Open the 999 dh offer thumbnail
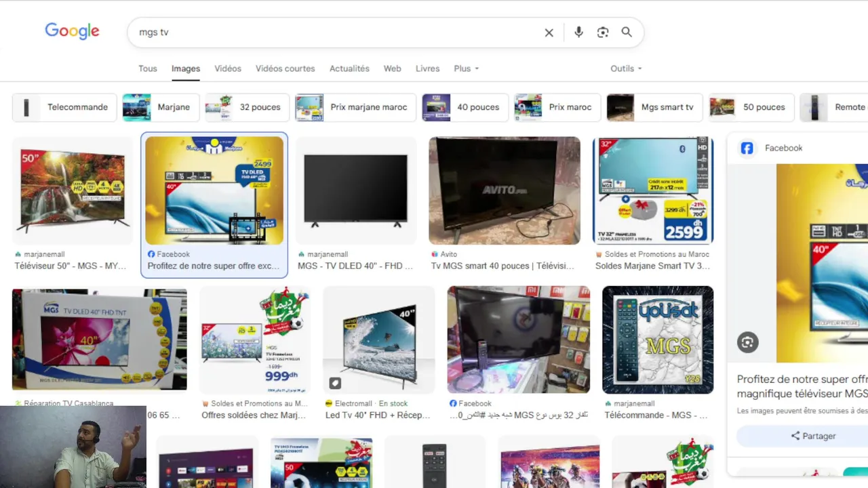Screen dimensions: 868x488 click(255, 340)
